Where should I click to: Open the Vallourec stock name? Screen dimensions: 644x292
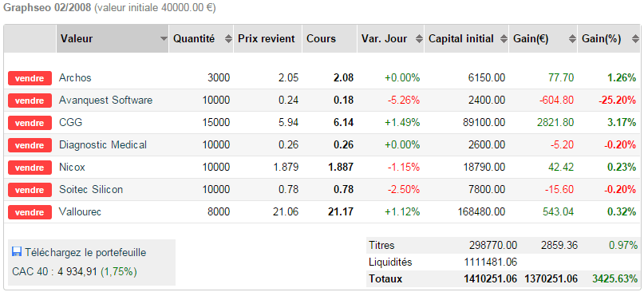pyautogui.click(x=80, y=212)
